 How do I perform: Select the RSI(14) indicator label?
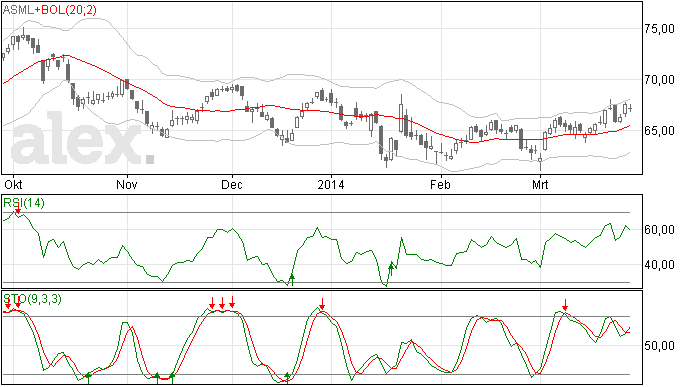pyautogui.click(x=24, y=203)
